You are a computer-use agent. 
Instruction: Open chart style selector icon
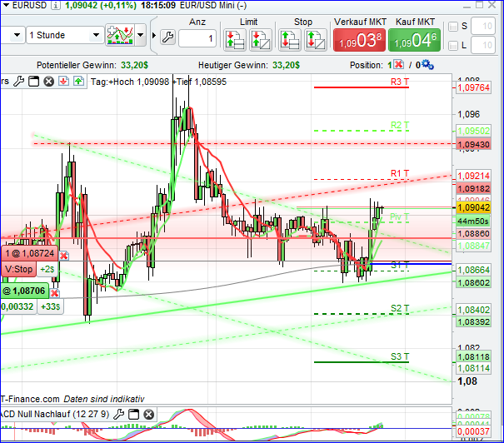pos(120,36)
